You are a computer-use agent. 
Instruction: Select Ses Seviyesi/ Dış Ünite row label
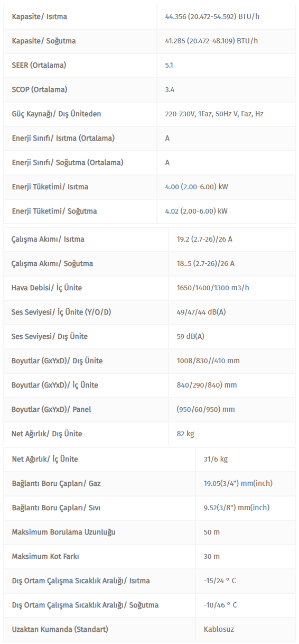50,337
